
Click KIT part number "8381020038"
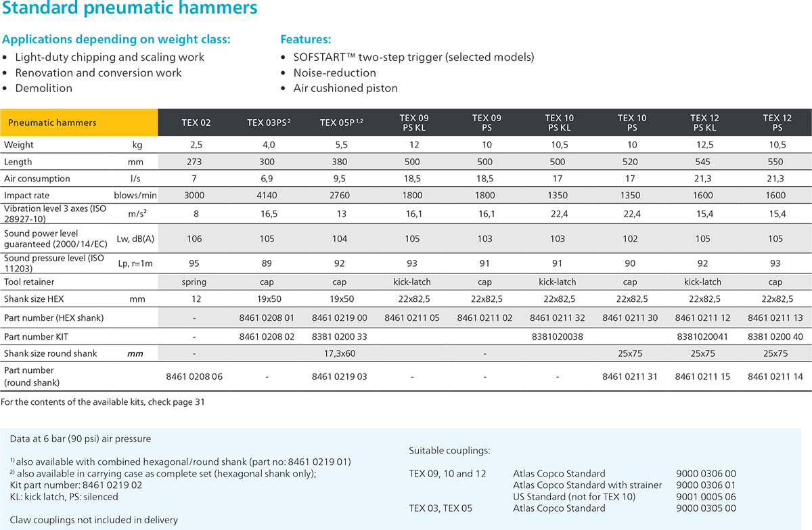[559, 336]
